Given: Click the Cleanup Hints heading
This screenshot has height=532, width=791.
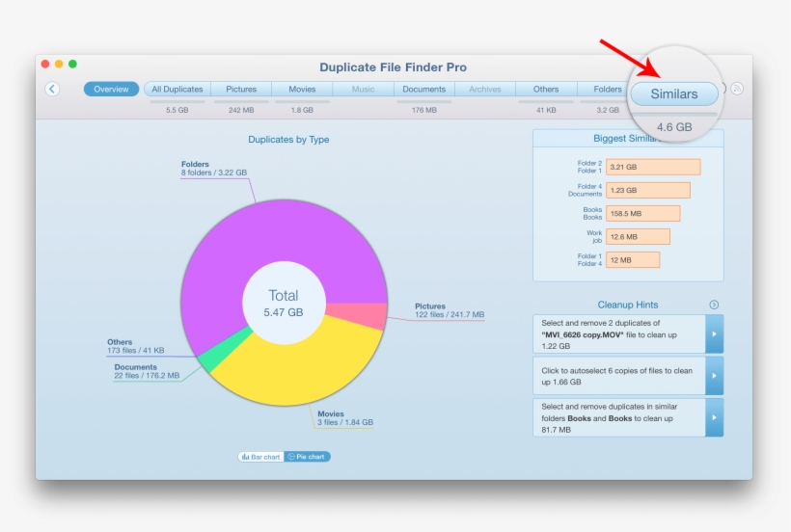Looking at the screenshot, I should [x=628, y=305].
